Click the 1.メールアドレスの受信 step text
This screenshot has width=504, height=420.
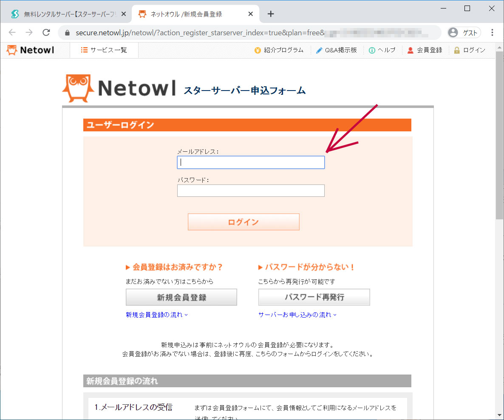click(133, 407)
